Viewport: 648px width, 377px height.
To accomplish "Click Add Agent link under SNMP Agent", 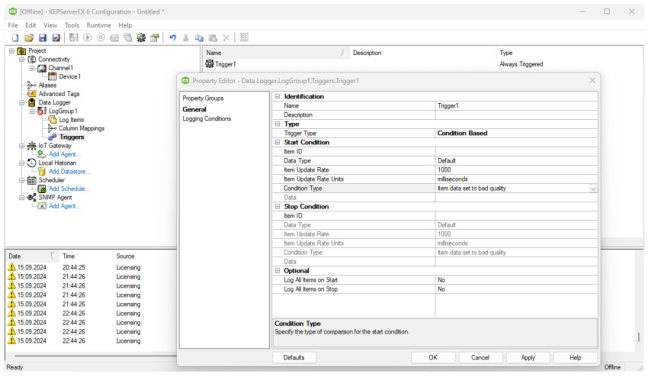I will (x=64, y=206).
